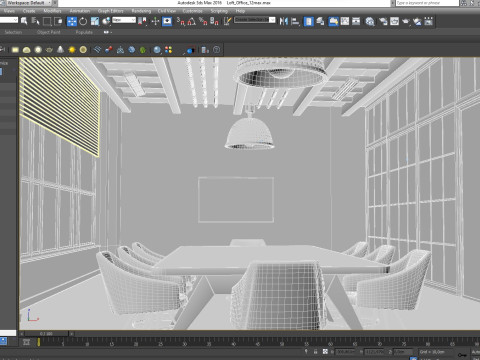
Task: Open the Rendering menu
Action: [x=141, y=11]
